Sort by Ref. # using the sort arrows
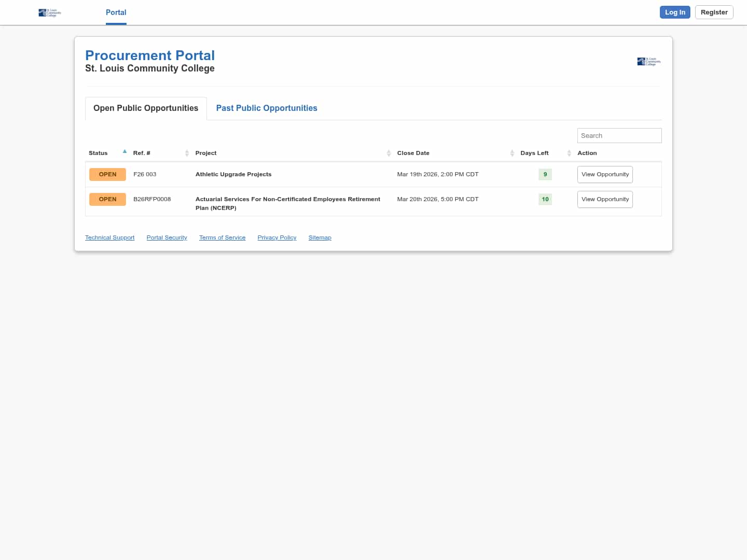747x560 pixels. pyautogui.click(x=187, y=153)
